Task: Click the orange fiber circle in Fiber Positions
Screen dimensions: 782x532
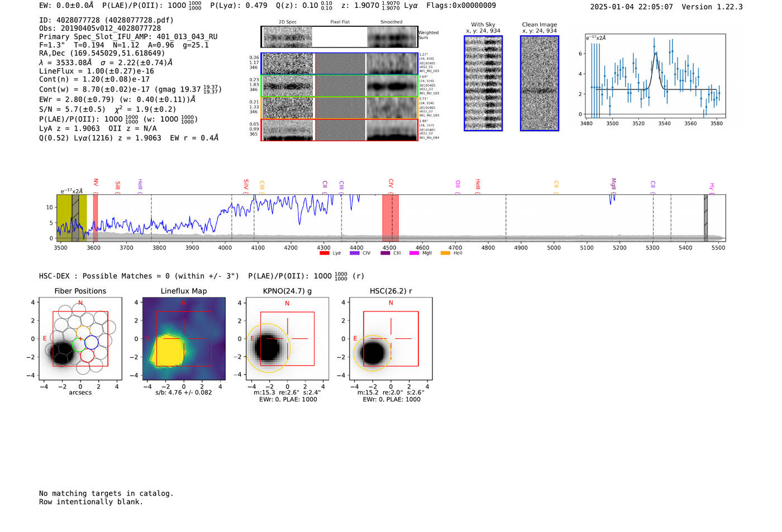Action: (83, 333)
